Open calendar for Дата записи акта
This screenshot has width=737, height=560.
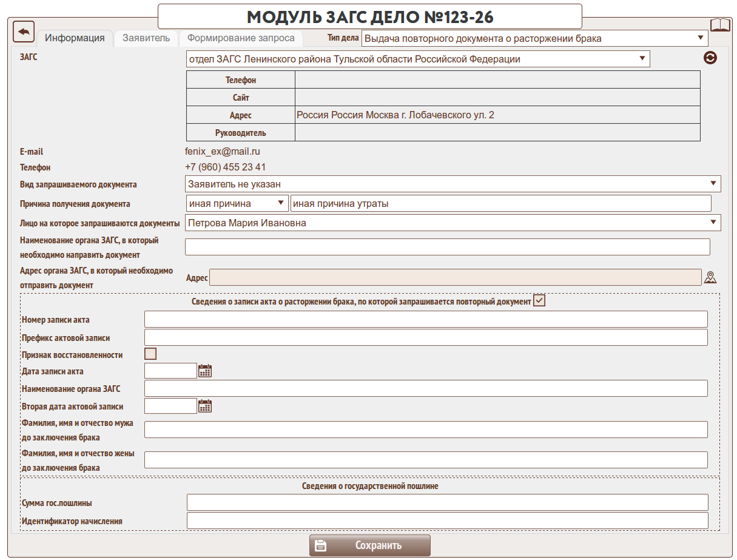pyautogui.click(x=205, y=371)
